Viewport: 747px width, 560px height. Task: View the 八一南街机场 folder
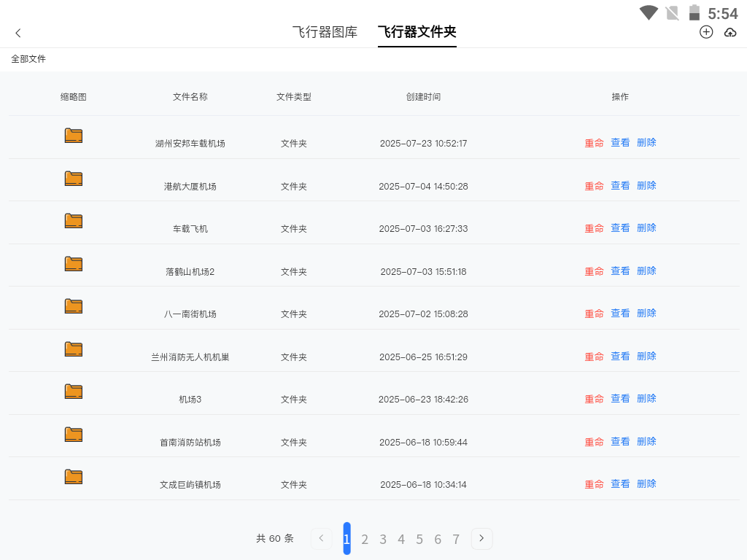point(620,313)
